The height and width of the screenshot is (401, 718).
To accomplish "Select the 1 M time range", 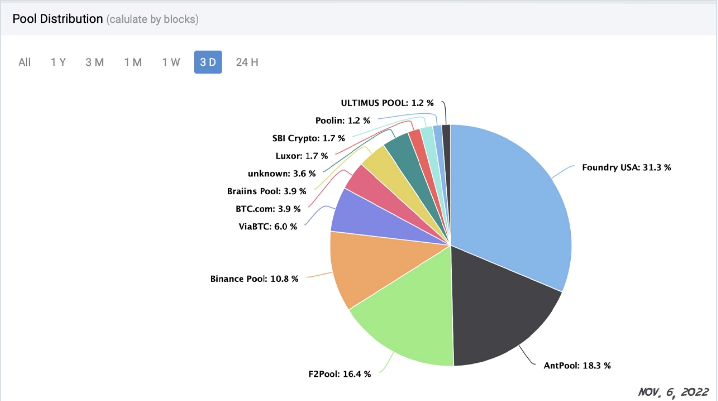I will (x=133, y=62).
